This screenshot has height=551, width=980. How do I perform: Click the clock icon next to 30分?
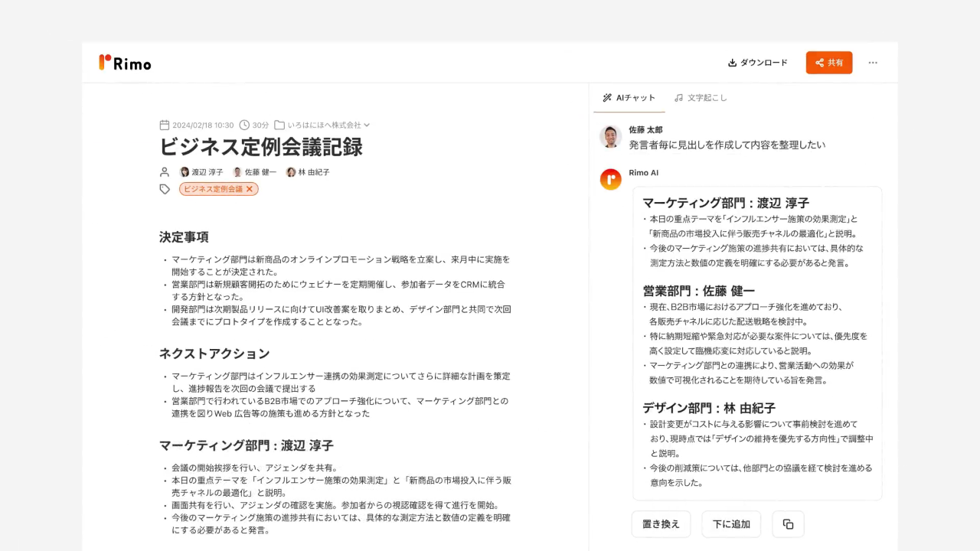tap(244, 125)
